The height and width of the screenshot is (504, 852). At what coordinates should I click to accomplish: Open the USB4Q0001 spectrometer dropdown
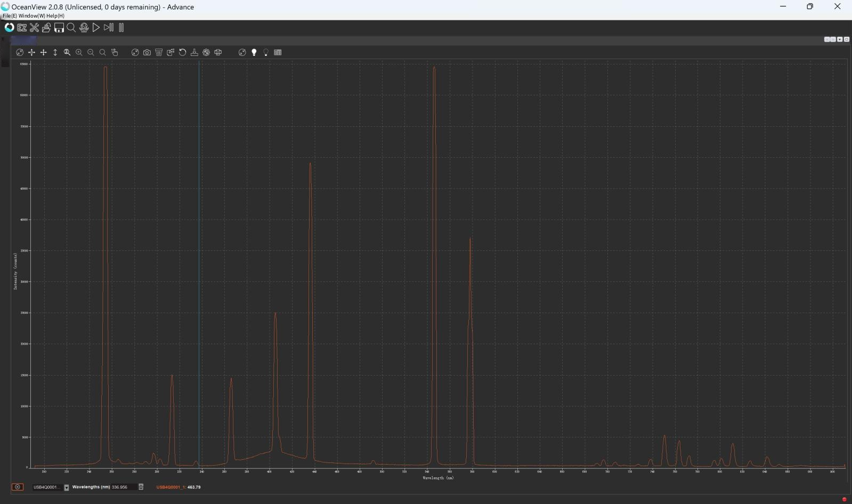67,487
